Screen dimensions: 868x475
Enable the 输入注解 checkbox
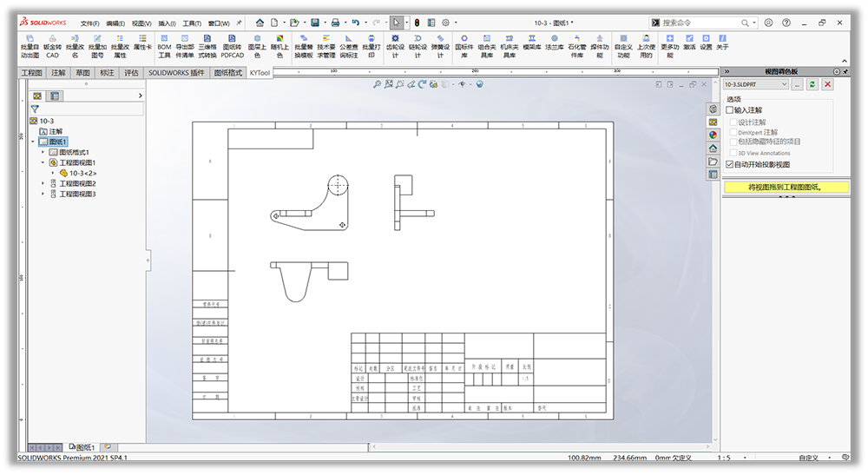tap(730, 110)
